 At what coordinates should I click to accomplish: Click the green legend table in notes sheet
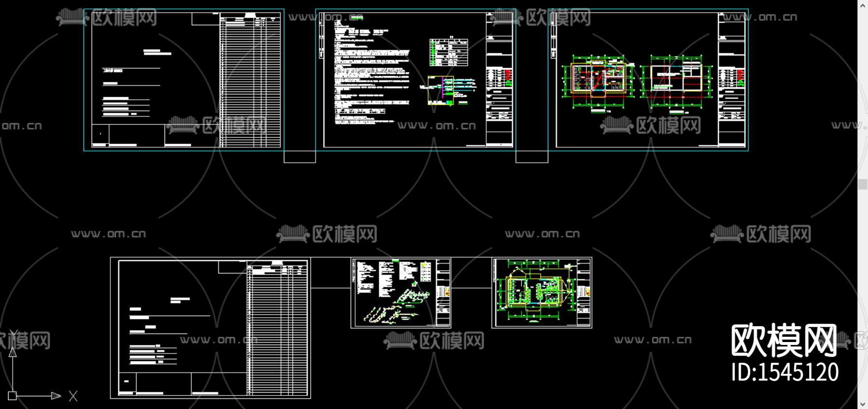tap(448, 53)
